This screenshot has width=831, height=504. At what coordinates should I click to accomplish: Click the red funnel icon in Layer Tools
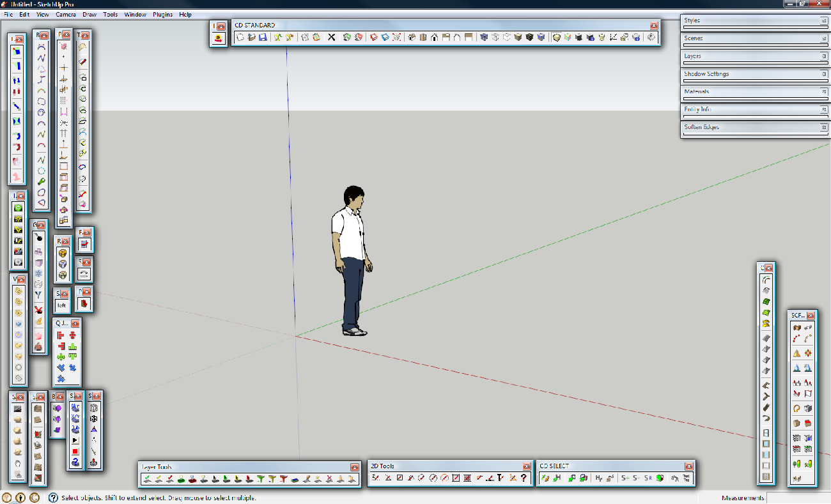pyautogui.click(x=283, y=478)
